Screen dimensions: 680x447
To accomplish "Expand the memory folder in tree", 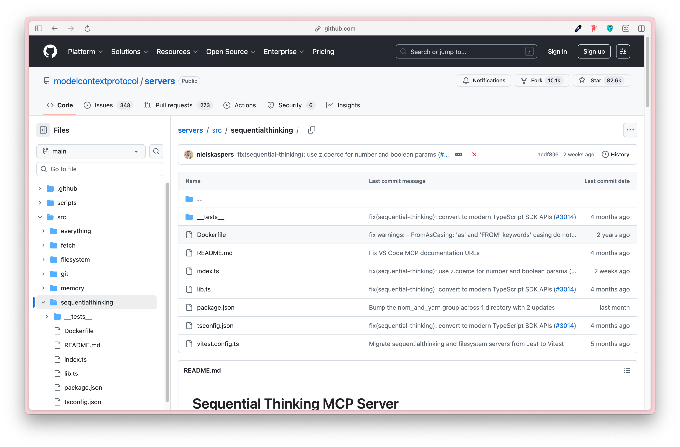I will 43,288.
